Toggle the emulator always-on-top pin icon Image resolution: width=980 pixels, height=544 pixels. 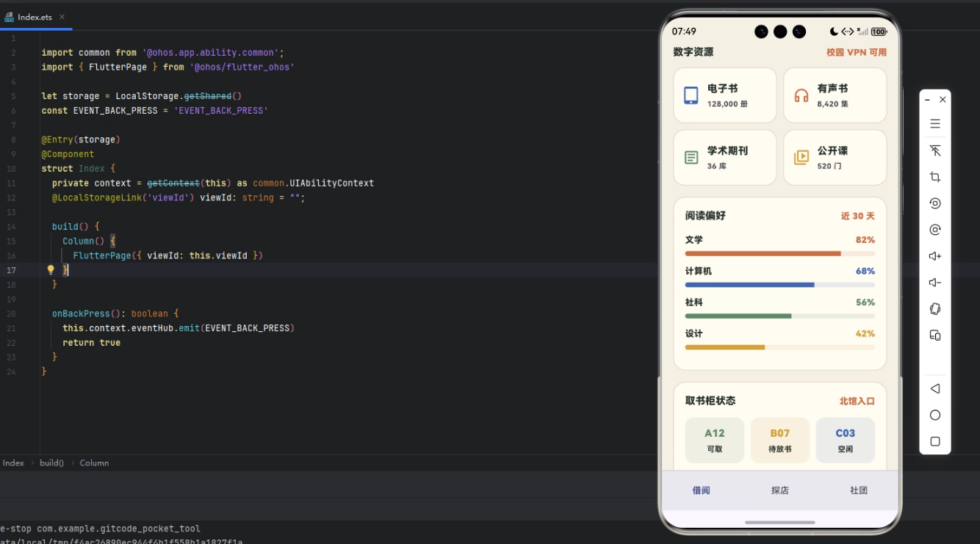point(935,150)
